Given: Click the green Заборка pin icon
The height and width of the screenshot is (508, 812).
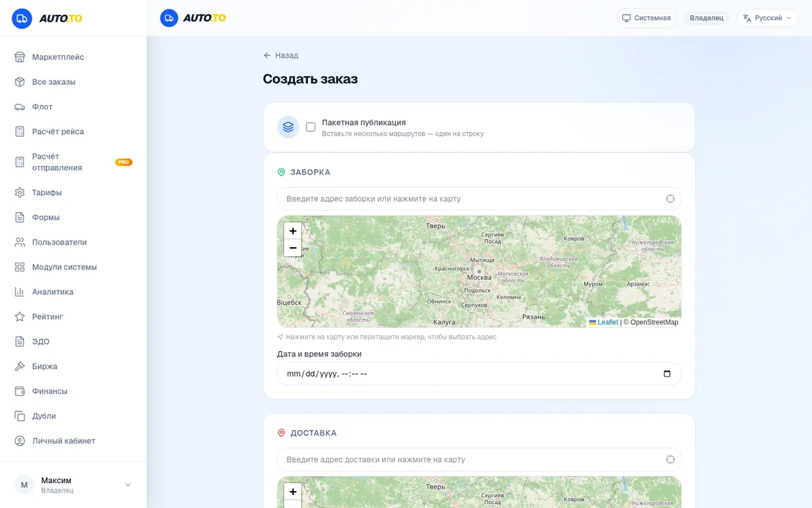Looking at the screenshot, I should point(281,172).
